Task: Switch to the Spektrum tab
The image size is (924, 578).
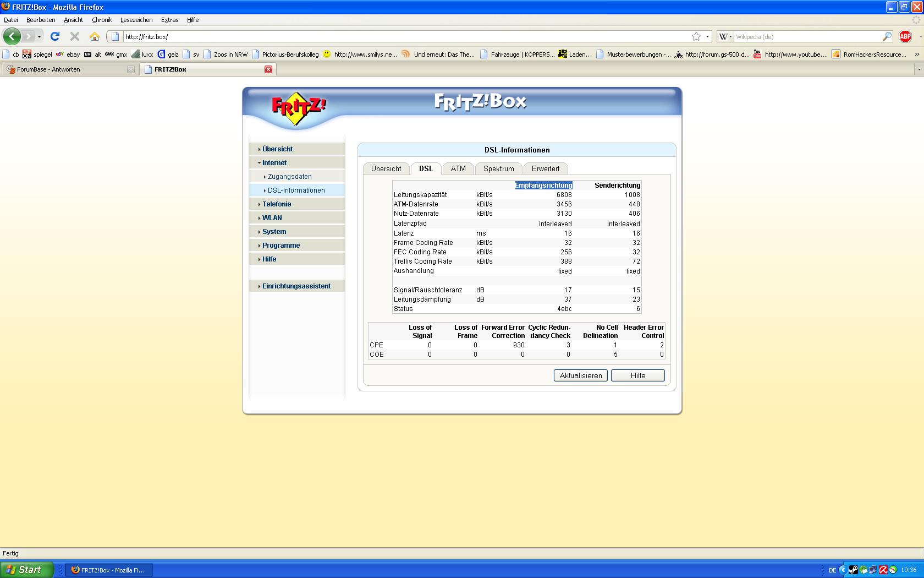Action: (499, 168)
